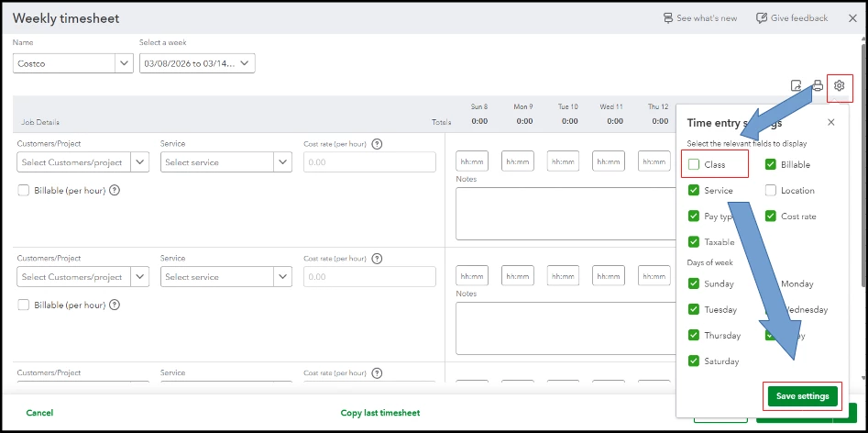Click first row Wednesday hh:mm field
Screen dimensions: 868x433
tap(609, 161)
